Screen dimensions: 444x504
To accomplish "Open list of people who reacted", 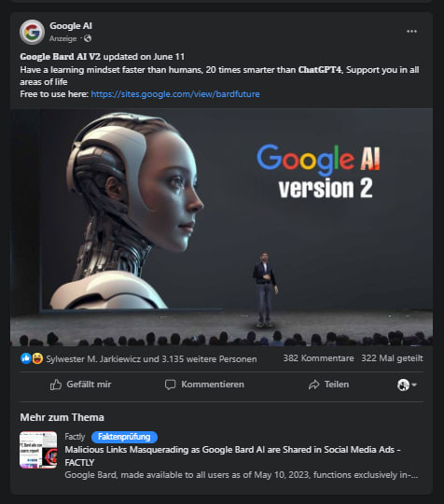I will tap(151, 358).
